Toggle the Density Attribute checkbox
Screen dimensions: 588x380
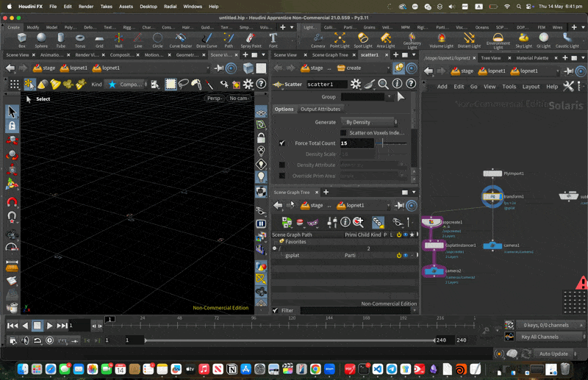pos(282,165)
